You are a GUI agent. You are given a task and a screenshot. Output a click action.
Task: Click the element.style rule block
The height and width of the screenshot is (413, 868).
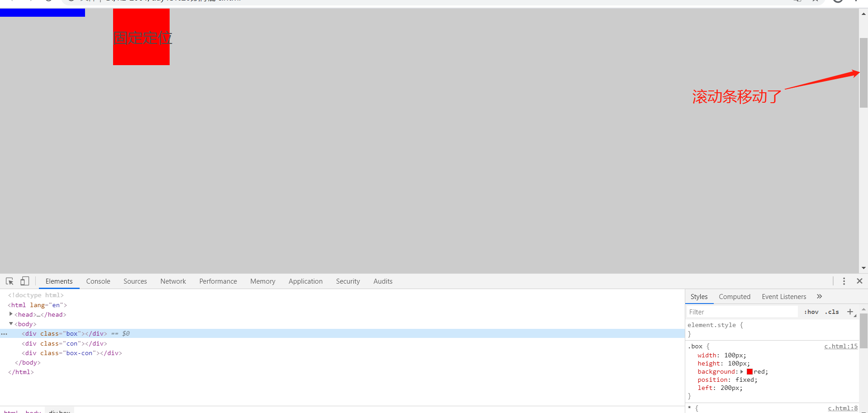click(x=772, y=329)
